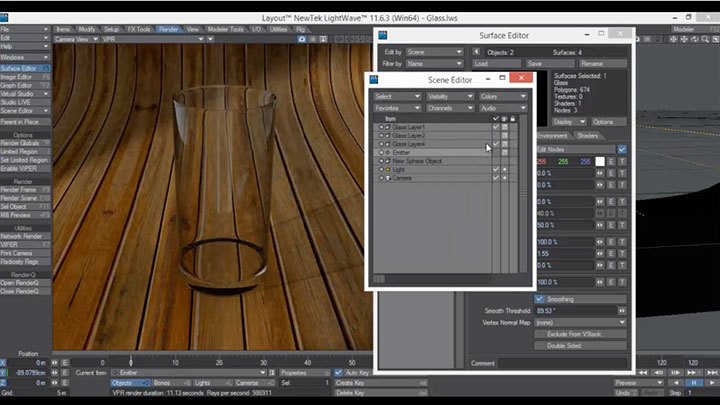This screenshot has height=405, width=720.
Task: Open the Shaders tab in Surface Editor
Action: [587, 136]
